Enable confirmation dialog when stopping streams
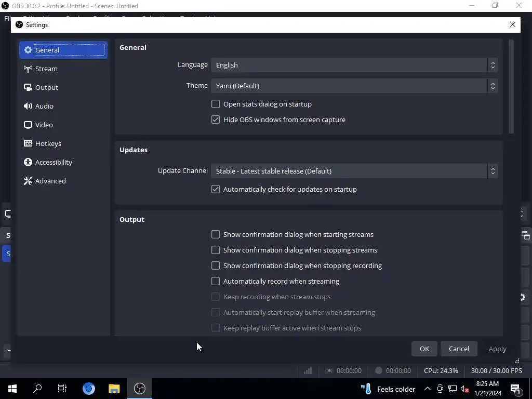The width and height of the screenshot is (532, 399). pos(216,250)
